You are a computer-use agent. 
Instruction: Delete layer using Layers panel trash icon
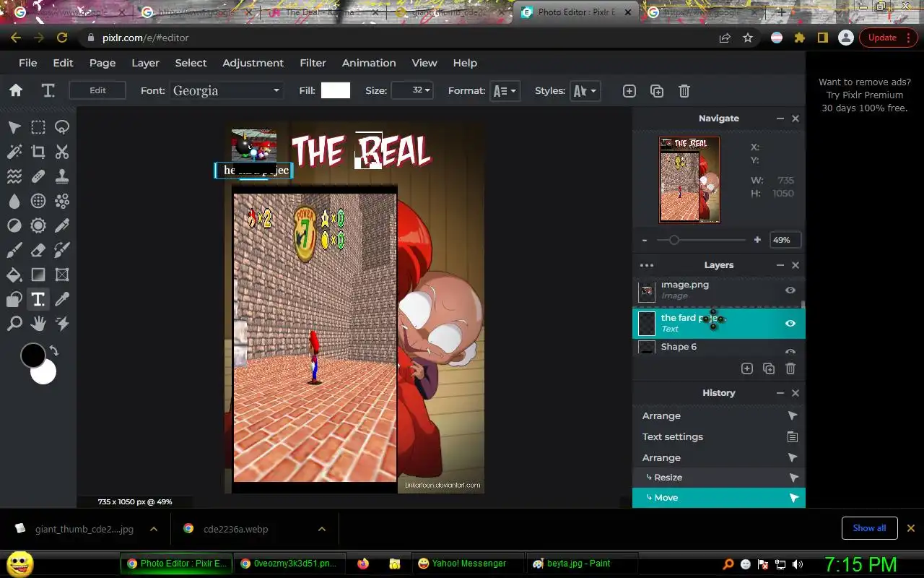tap(790, 368)
